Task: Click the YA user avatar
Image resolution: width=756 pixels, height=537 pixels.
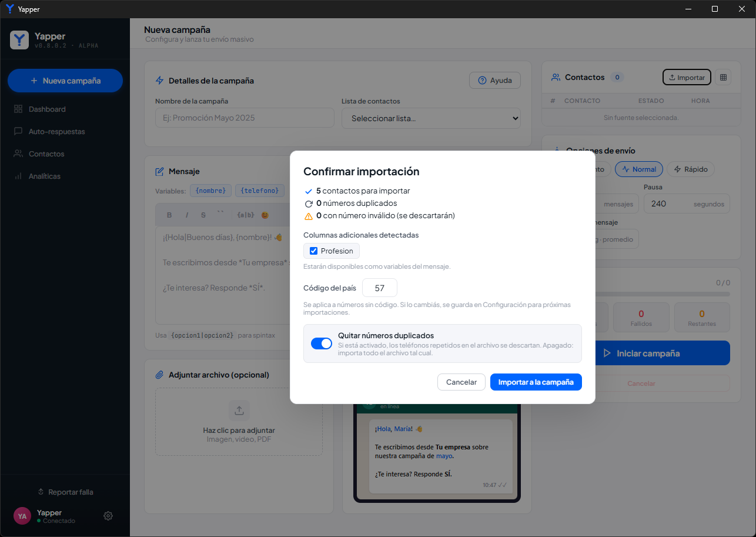Action: tap(22, 516)
